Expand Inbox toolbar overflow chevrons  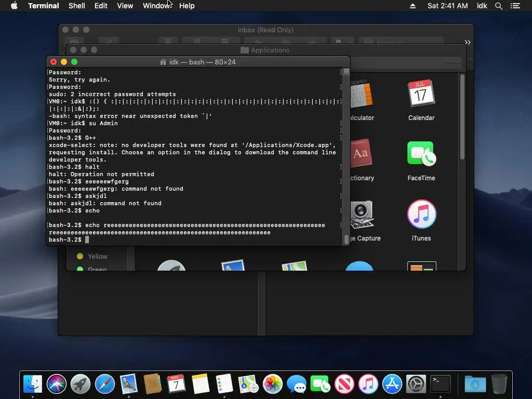pos(468,42)
